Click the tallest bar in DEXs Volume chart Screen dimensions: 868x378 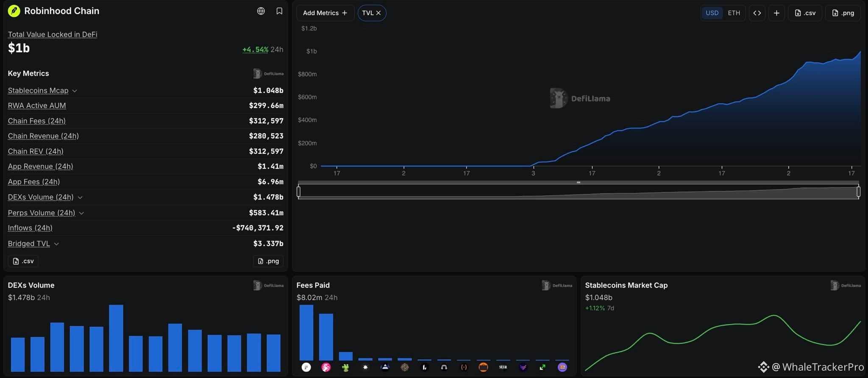tap(116, 338)
